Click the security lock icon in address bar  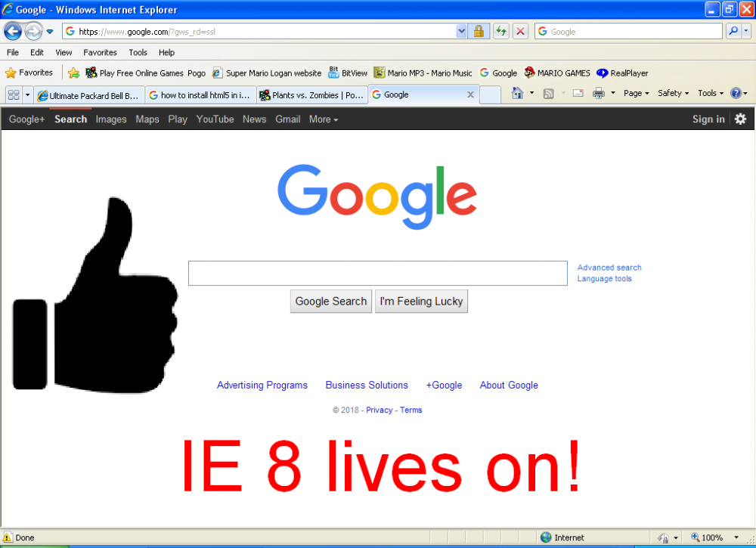coord(479,31)
